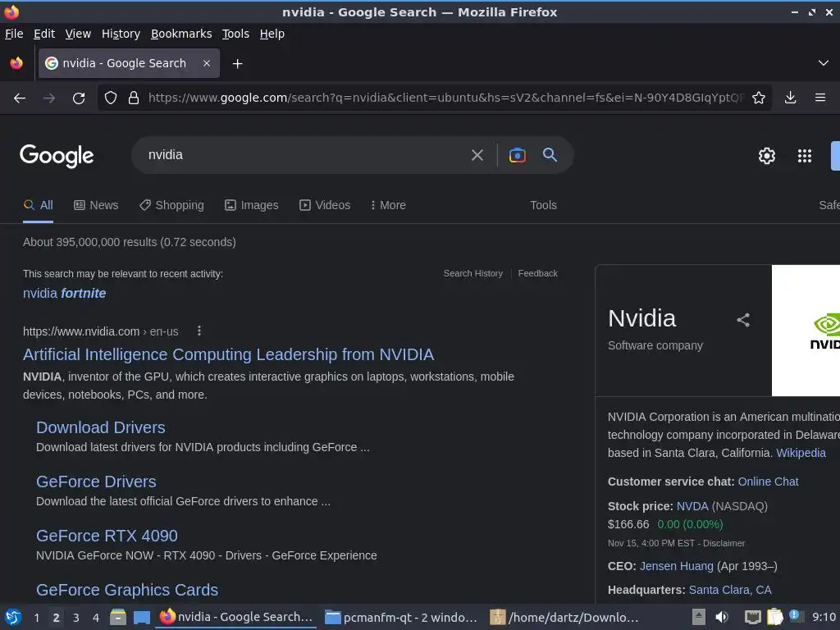This screenshot has width=840, height=630.
Task: Click the show desktop panel icon
Action: [x=141, y=617]
